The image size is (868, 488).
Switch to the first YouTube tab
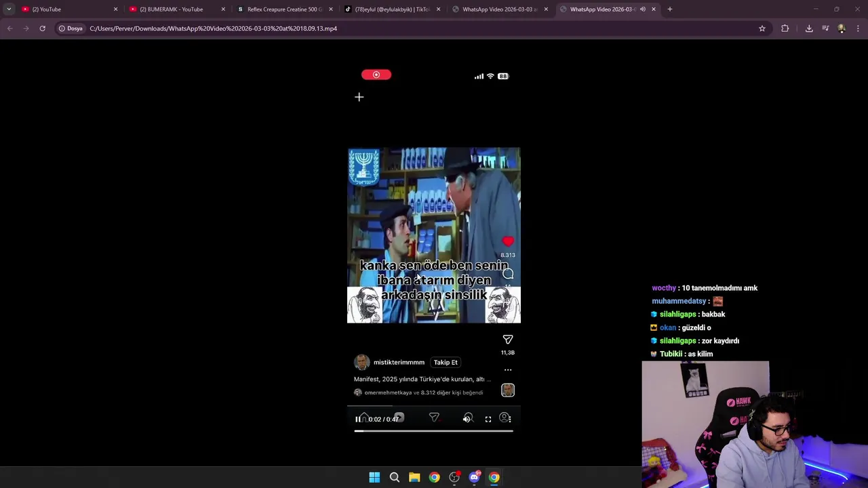(x=68, y=9)
